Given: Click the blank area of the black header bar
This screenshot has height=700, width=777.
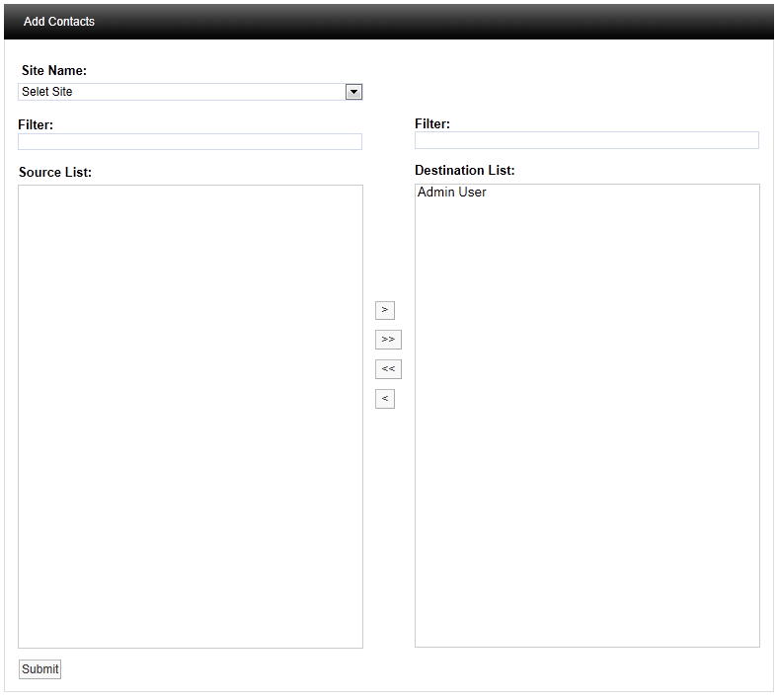Looking at the screenshot, I should 444,22.
